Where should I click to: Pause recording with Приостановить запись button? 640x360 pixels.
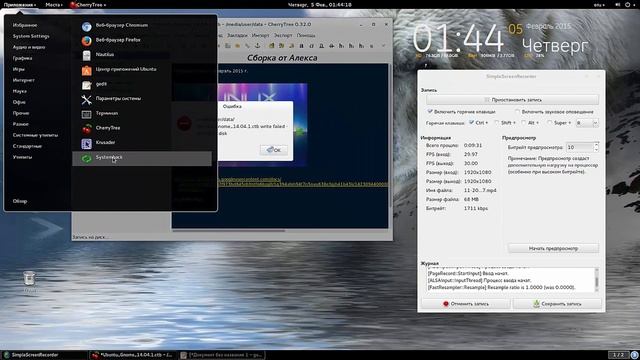tap(512, 100)
